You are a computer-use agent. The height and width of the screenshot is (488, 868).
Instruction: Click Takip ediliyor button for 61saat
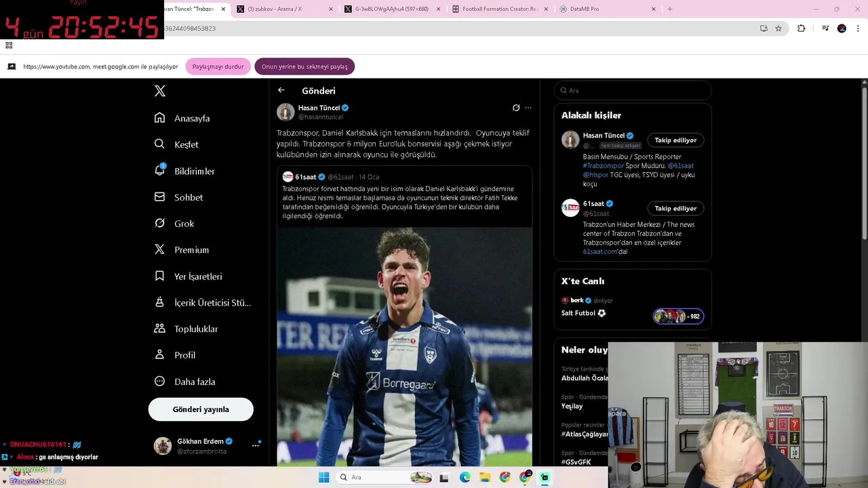pos(675,208)
